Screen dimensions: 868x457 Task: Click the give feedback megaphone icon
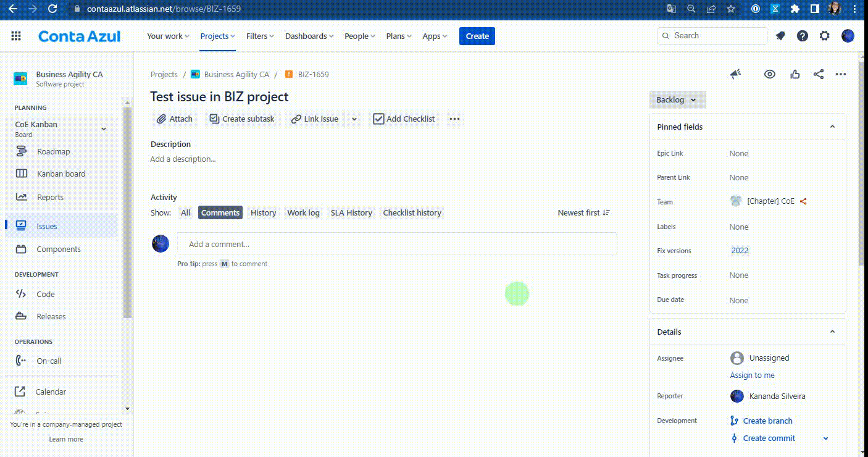pos(735,74)
